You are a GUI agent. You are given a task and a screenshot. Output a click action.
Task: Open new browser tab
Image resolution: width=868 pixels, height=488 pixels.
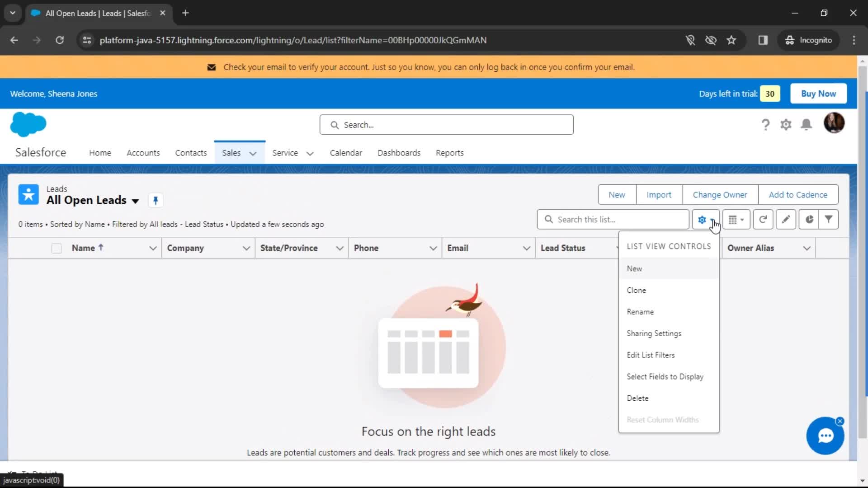pyautogui.click(x=185, y=13)
